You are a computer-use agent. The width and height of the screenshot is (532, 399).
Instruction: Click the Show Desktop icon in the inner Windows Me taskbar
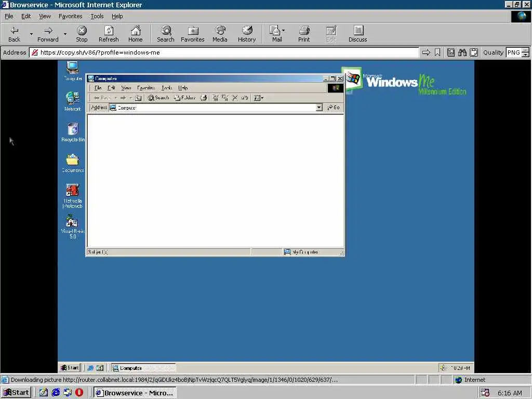[100, 368]
